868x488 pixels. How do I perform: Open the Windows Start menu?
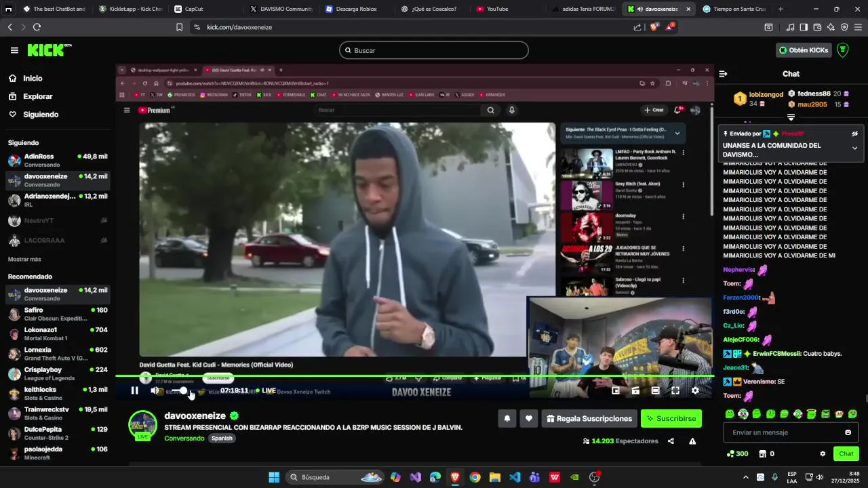(x=274, y=477)
